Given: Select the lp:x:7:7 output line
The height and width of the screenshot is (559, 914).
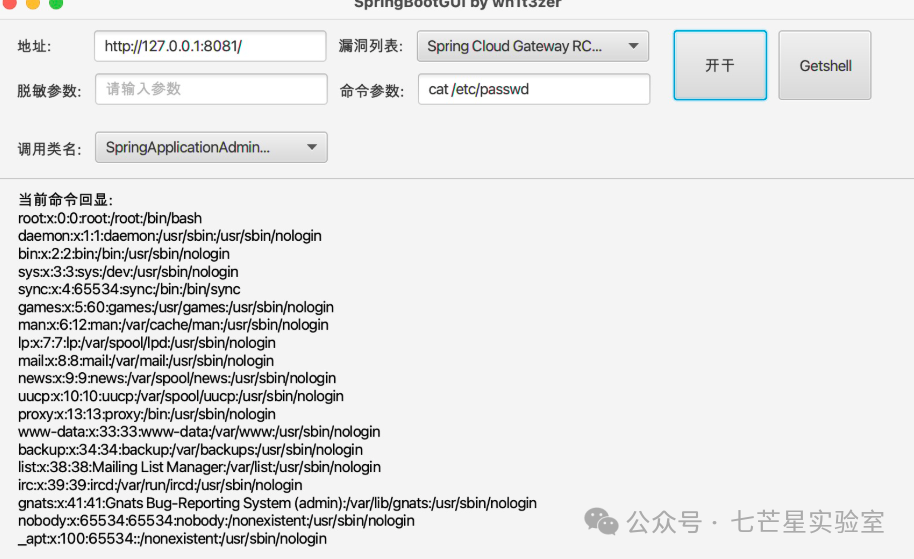Looking at the screenshot, I should (x=147, y=343).
